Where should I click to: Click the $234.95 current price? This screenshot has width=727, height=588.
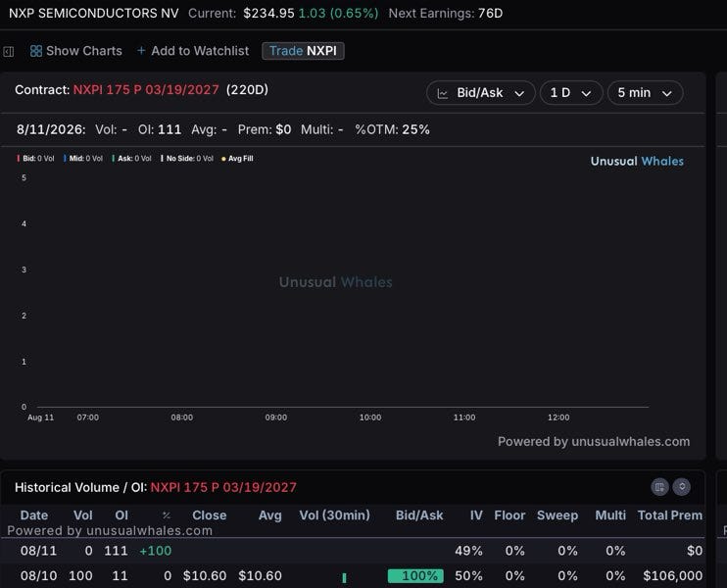268,14
